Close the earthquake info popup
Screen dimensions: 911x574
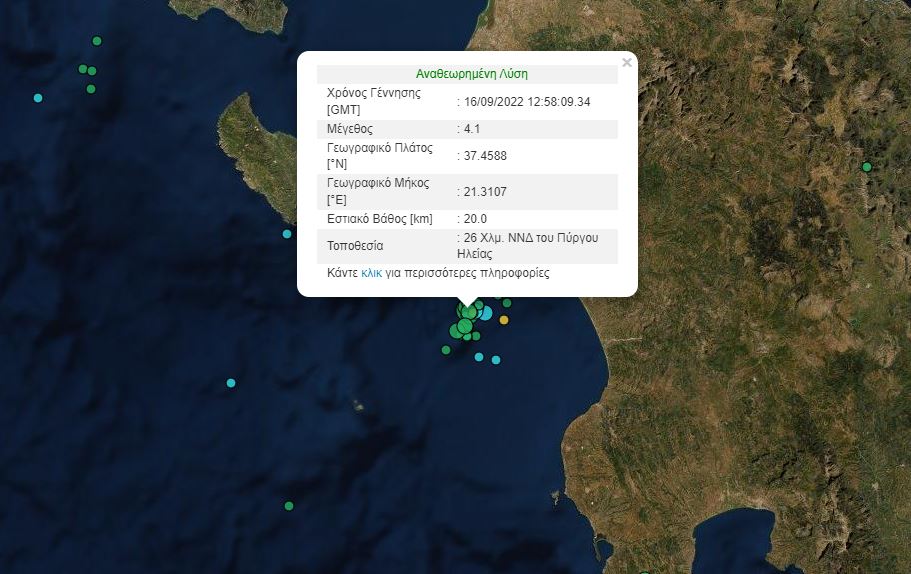(x=626, y=62)
